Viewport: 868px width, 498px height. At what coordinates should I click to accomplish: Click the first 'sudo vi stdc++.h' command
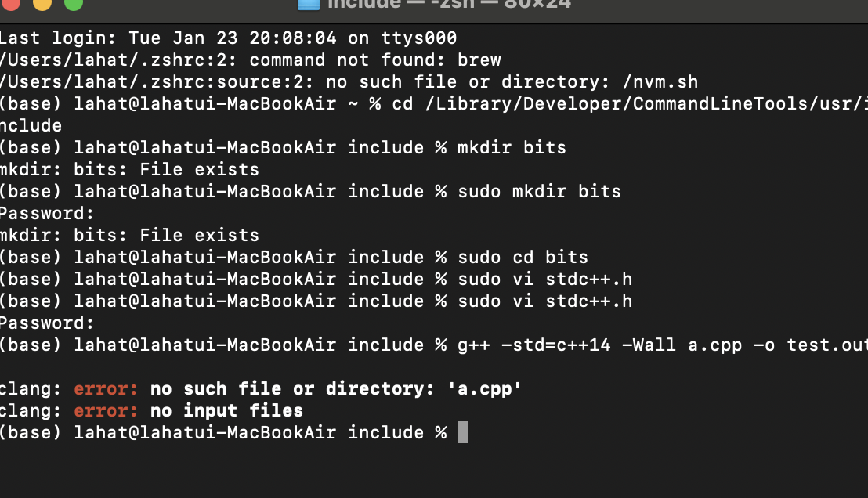point(544,279)
